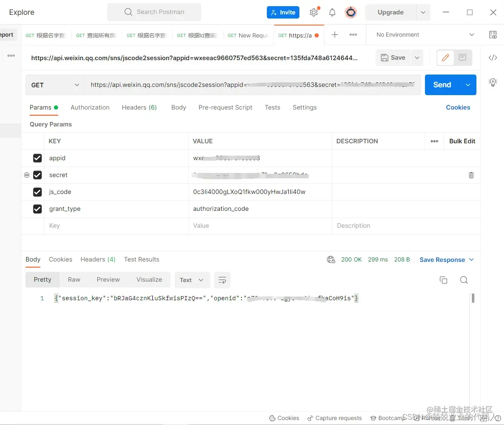
Task: Open the settings gear icon
Action: click(x=314, y=12)
